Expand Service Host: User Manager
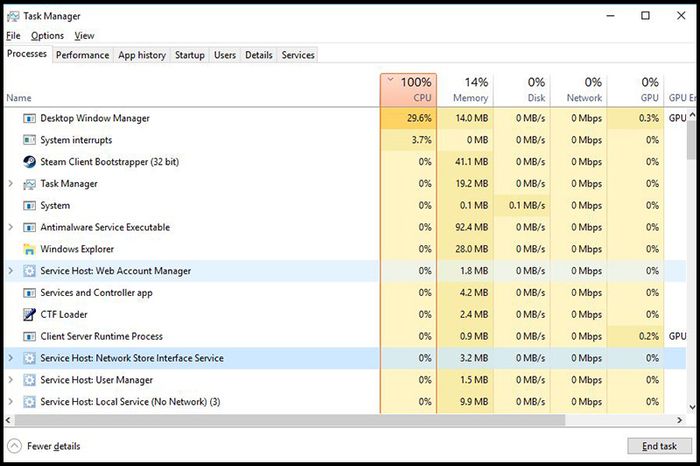 pyautogui.click(x=11, y=380)
